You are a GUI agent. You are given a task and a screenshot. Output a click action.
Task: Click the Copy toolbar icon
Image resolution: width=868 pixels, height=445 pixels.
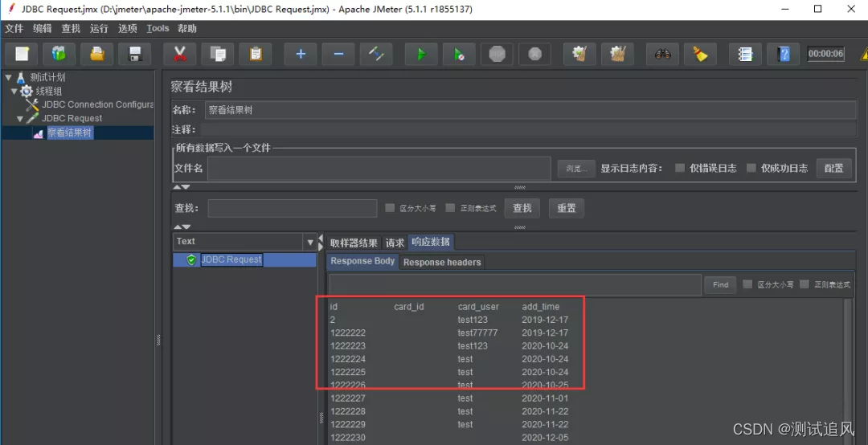point(218,54)
